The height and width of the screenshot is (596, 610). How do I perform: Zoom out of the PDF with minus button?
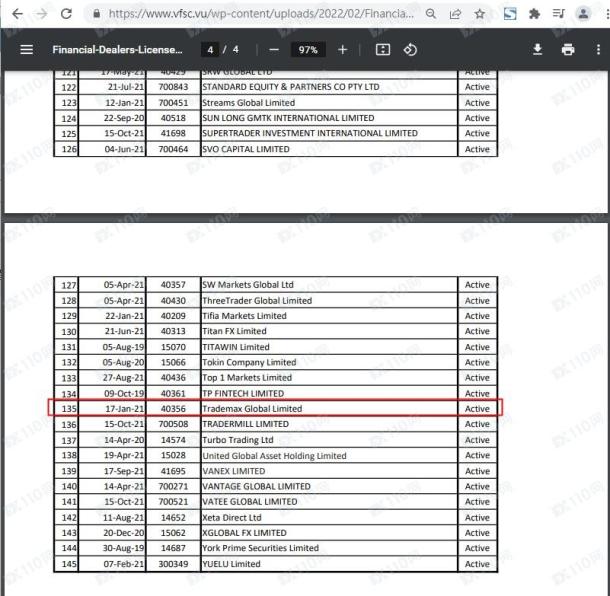[x=274, y=50]
